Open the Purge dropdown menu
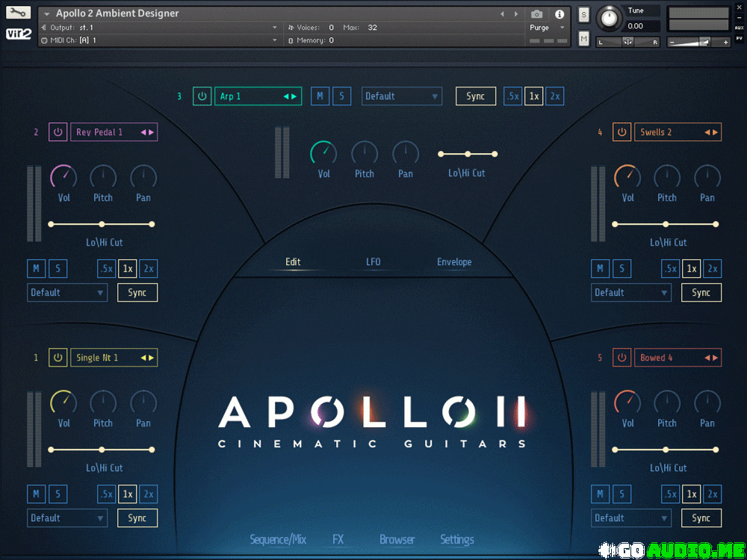This screenshot has height=560, width=747. 547,28
